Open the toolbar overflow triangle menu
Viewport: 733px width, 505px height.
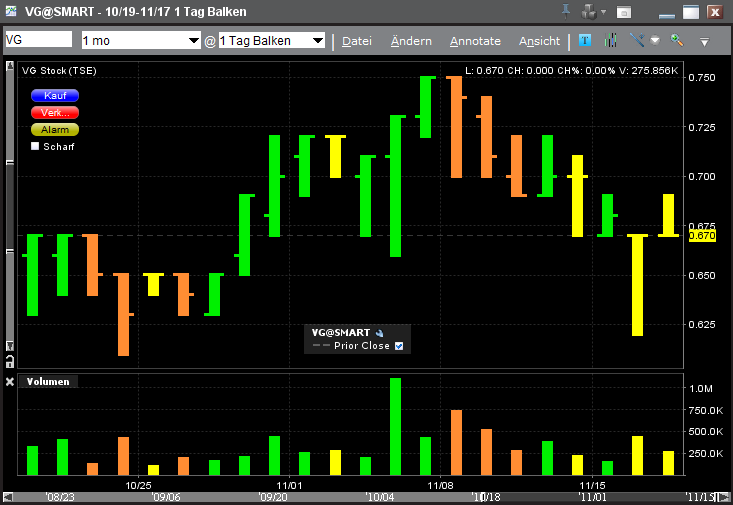click(x=704, y=42)
